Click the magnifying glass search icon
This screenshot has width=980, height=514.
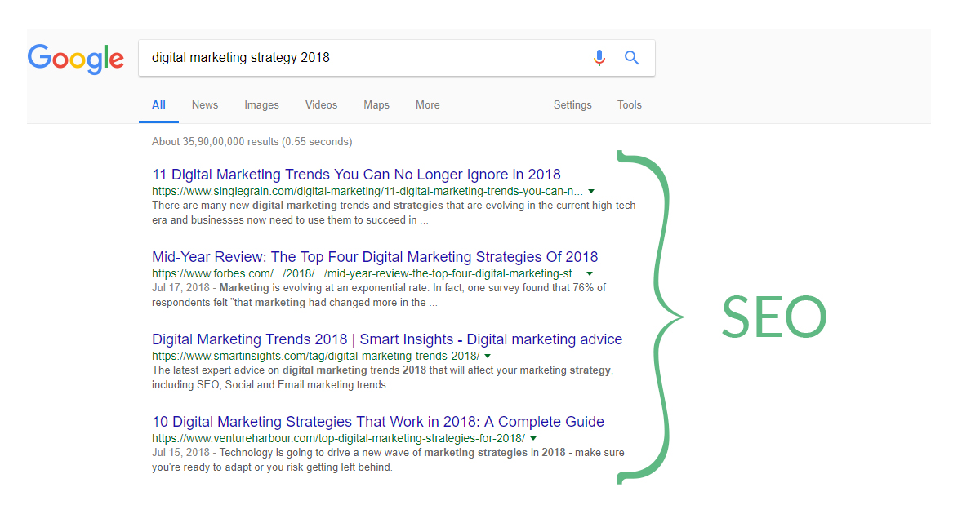click(631, 57)
